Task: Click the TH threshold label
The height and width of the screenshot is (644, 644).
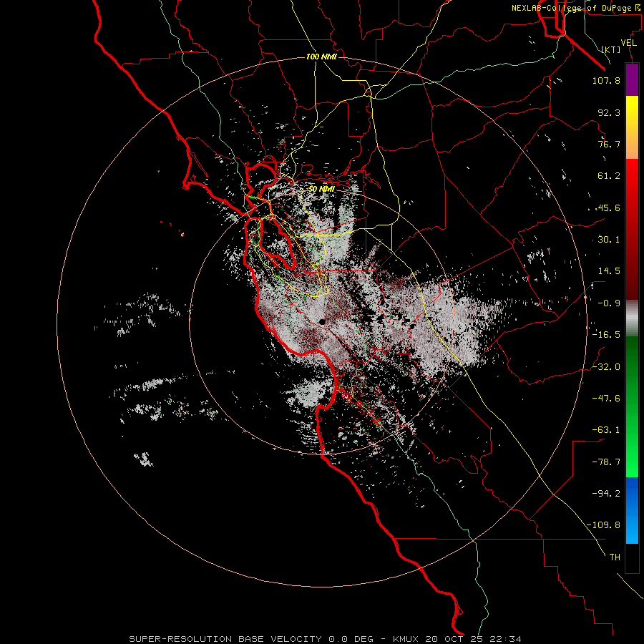Action: coord(615,557)
